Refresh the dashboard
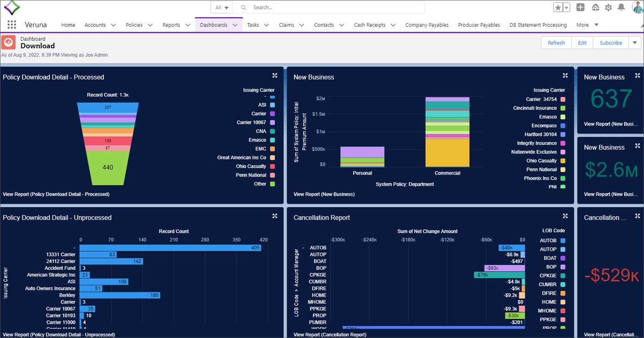644x338 pixels. coord(556,43)
